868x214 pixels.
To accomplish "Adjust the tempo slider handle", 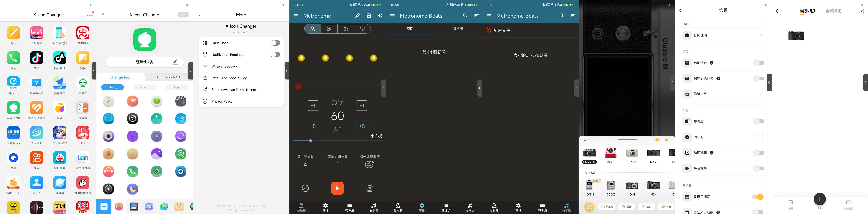I will 310,141.
